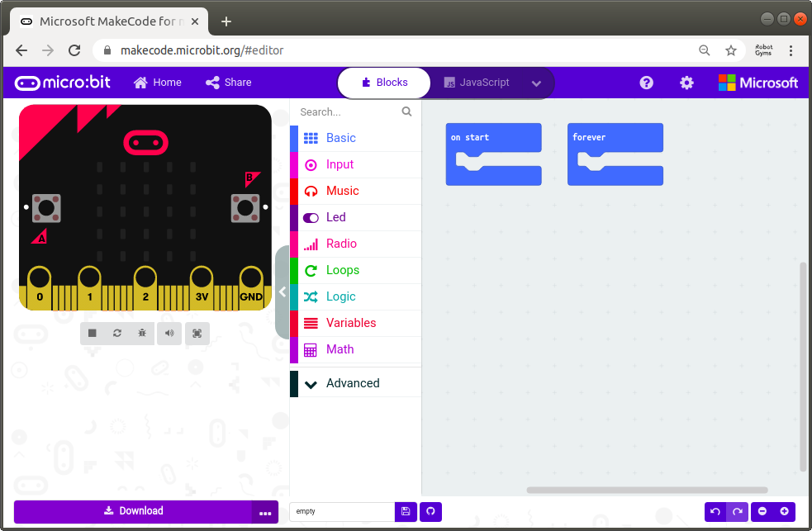Click the workspace horizontal scrollbar
The image size is (812, 531).
(x=648, y=490)
